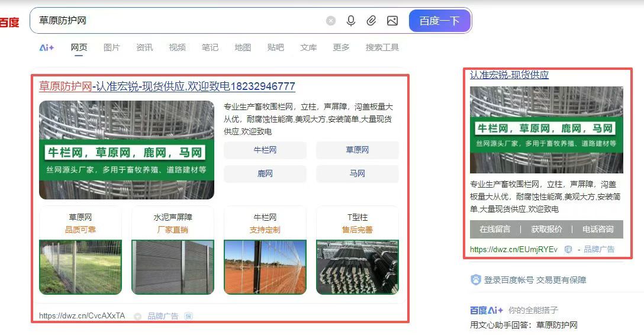
Task: Clear the search box with the X icon
Action: tap(331, 21)
